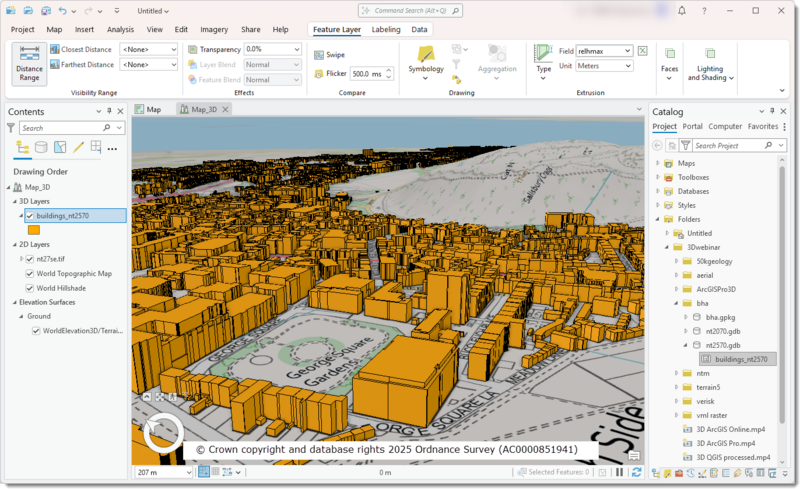Click the Swipe tool
Image resolution: width=800 pixels, height=489 pixels.
coord(330,55)
